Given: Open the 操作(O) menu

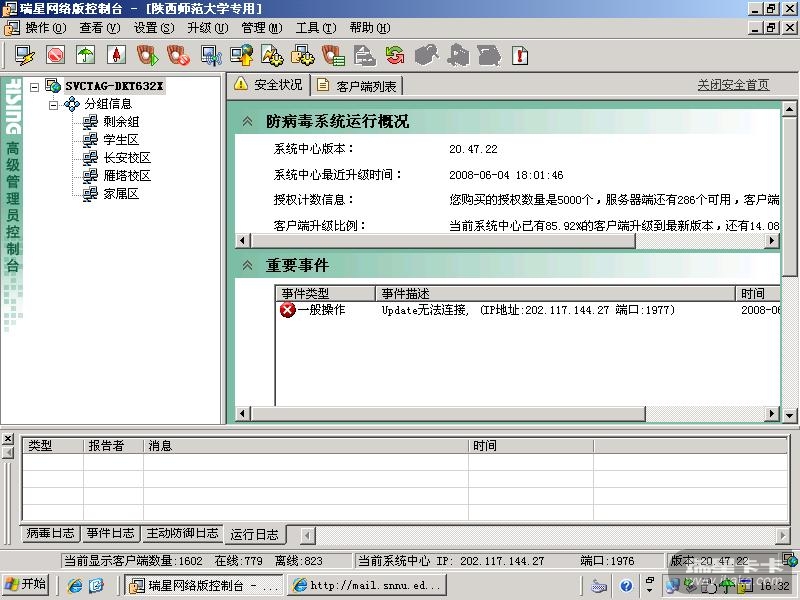Looking at the screenshot, I should (x=46, y=28).
